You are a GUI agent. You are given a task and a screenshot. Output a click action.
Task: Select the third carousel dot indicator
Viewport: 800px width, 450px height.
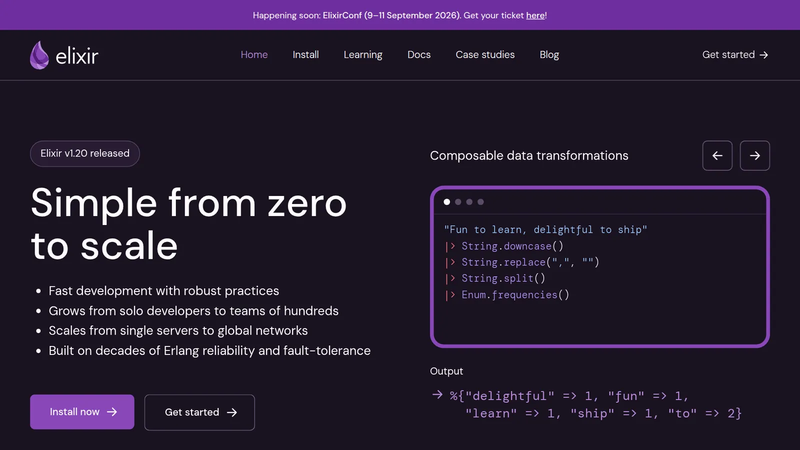pos(469,202)
